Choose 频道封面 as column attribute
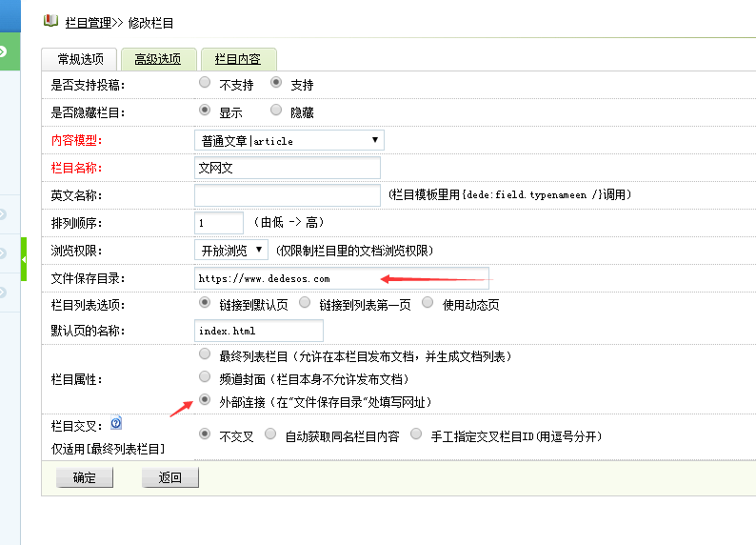Screen dimensions: 756x545 coord(205,376)
